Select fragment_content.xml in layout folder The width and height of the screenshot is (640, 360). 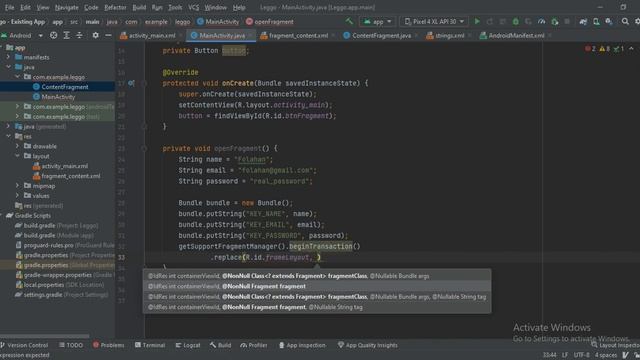71,176
